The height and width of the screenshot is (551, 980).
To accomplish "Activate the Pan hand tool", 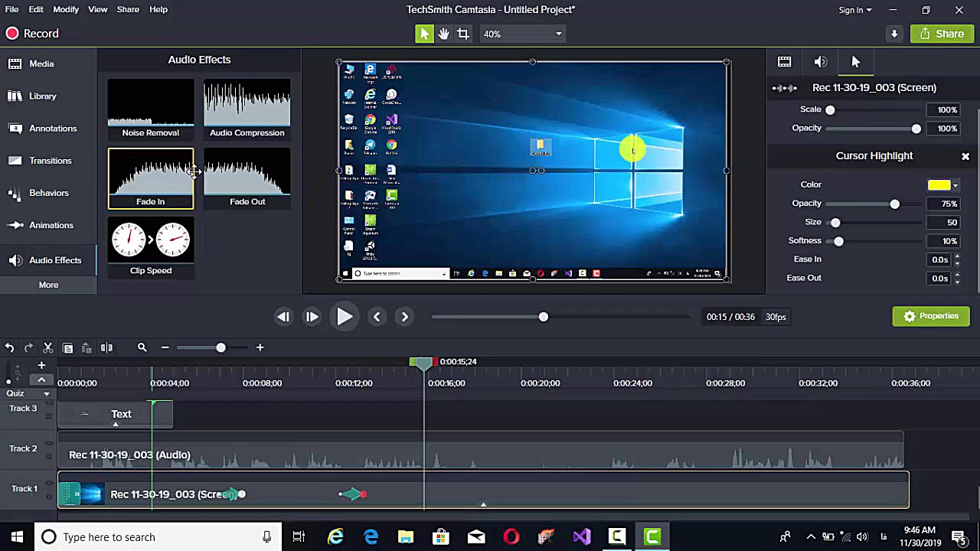I will click(443, 34).
